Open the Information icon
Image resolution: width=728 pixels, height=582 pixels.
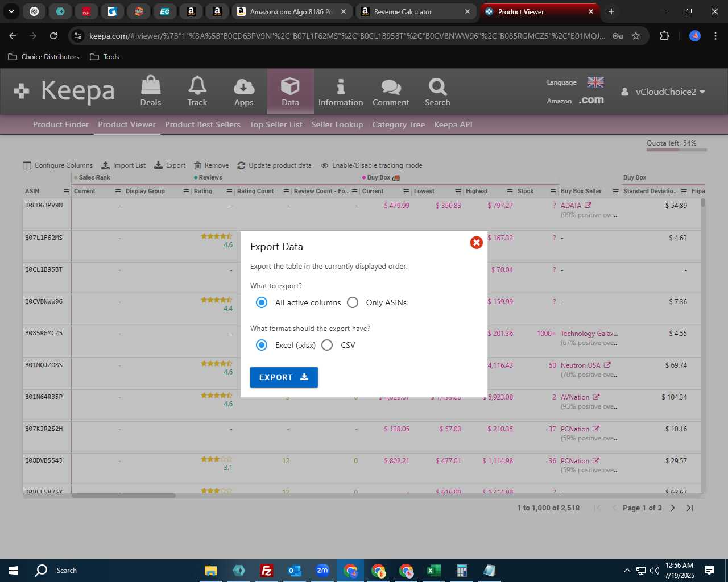pos(341,92)
